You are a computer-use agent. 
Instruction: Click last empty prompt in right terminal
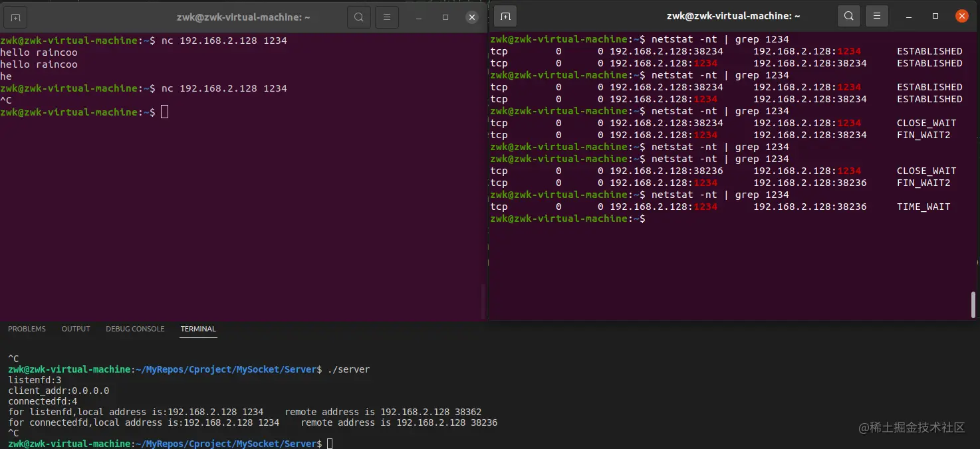pos(567,219)
